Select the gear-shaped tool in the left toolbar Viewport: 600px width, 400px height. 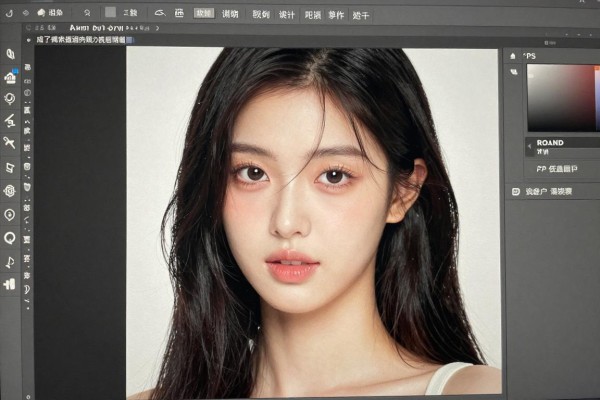click(10, 191)
